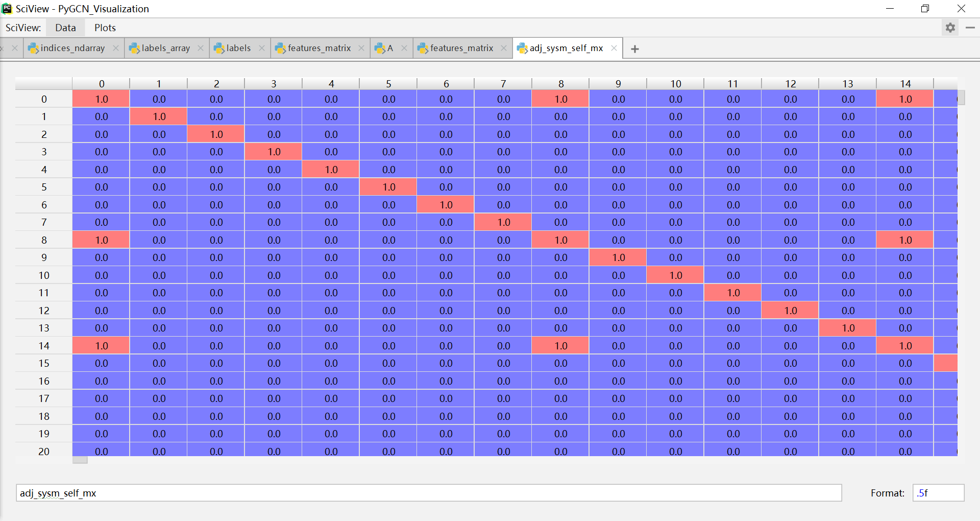Click the 0.0 cell at row 3, column 9
The height and width of the screenshot is (521, 980).
[618, 152]
